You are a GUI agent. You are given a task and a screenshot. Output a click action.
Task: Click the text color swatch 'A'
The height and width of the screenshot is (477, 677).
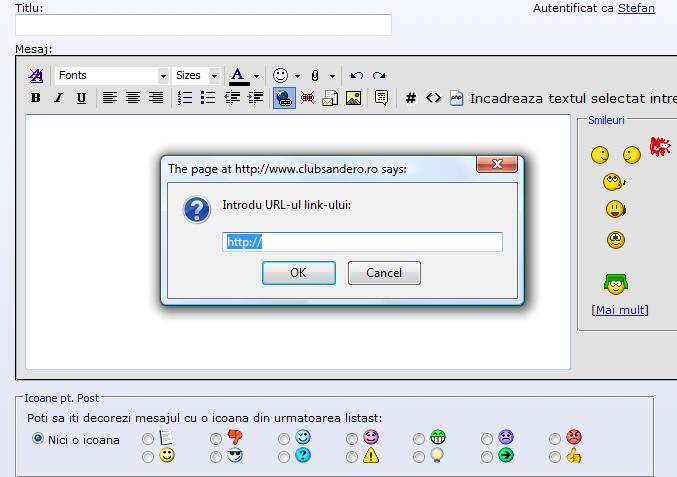click(x=238, y=75)
